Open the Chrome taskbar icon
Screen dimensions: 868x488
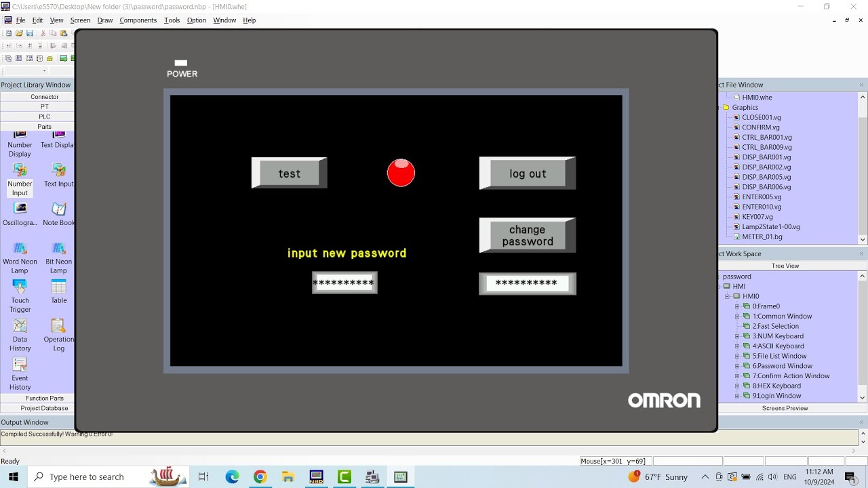pos(260,477)
